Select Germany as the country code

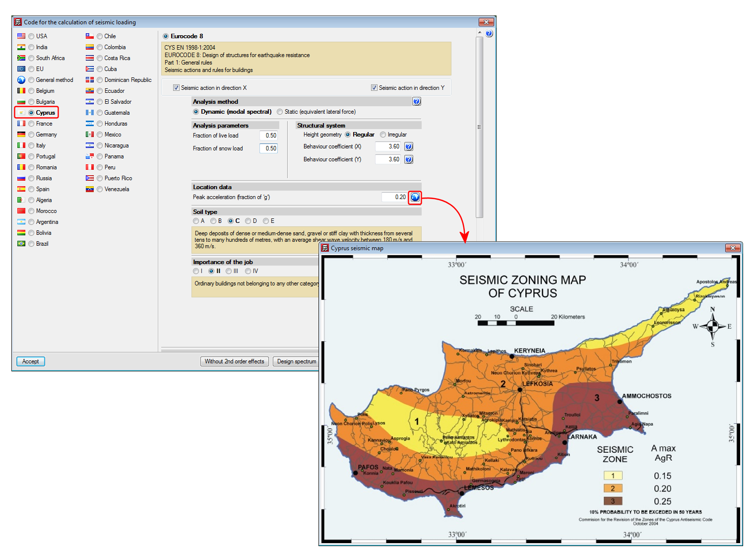31,135
